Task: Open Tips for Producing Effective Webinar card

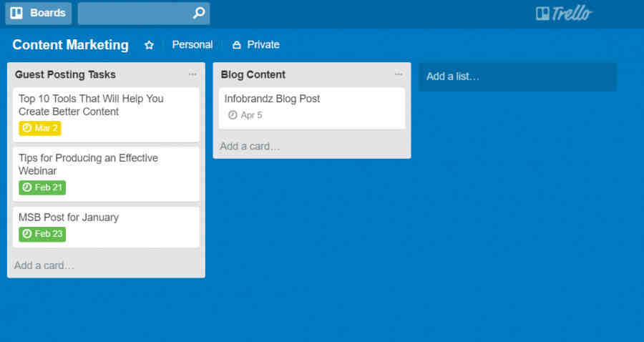Action: tap(88, 164)
